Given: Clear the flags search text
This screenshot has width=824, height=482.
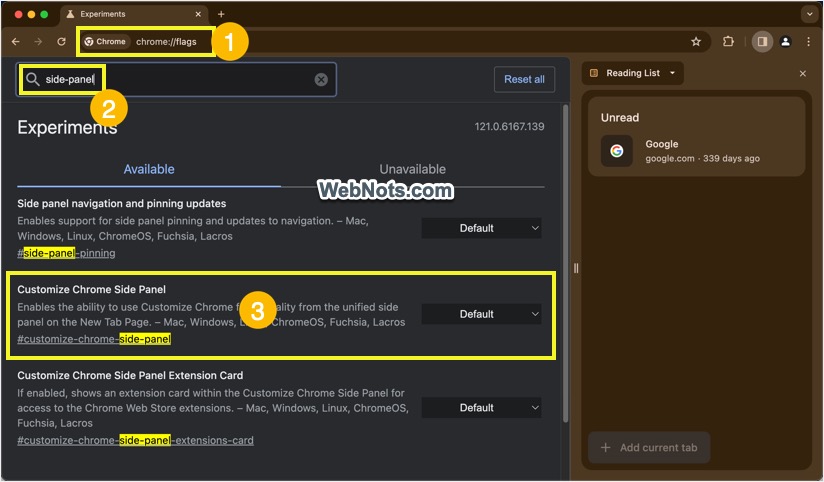Looking at the screenshot, I should (321, 79).
